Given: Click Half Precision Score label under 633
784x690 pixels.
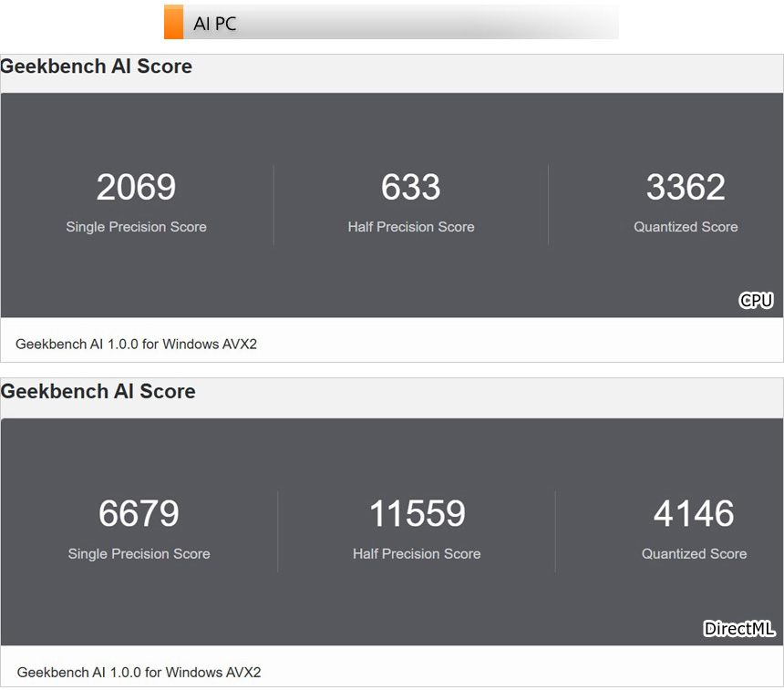Looking at the screenshot, I should pyautogui.click(x=411, y=227).
